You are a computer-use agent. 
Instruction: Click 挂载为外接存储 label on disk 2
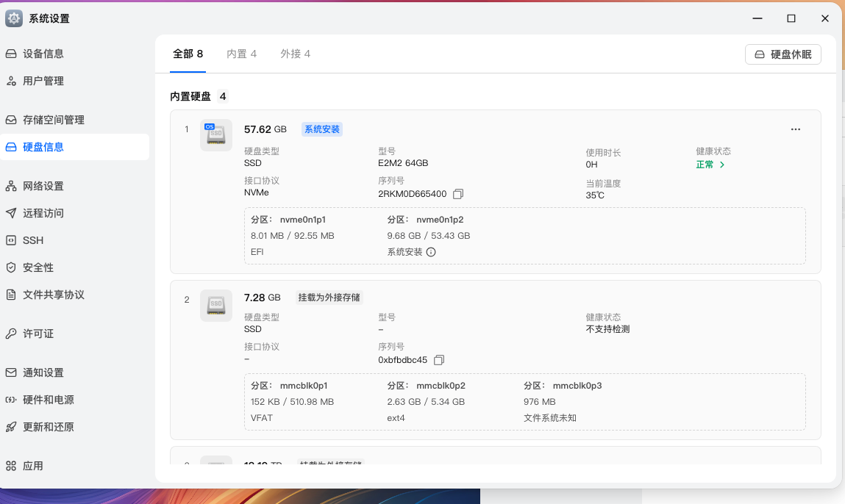(x=329, y=298)
